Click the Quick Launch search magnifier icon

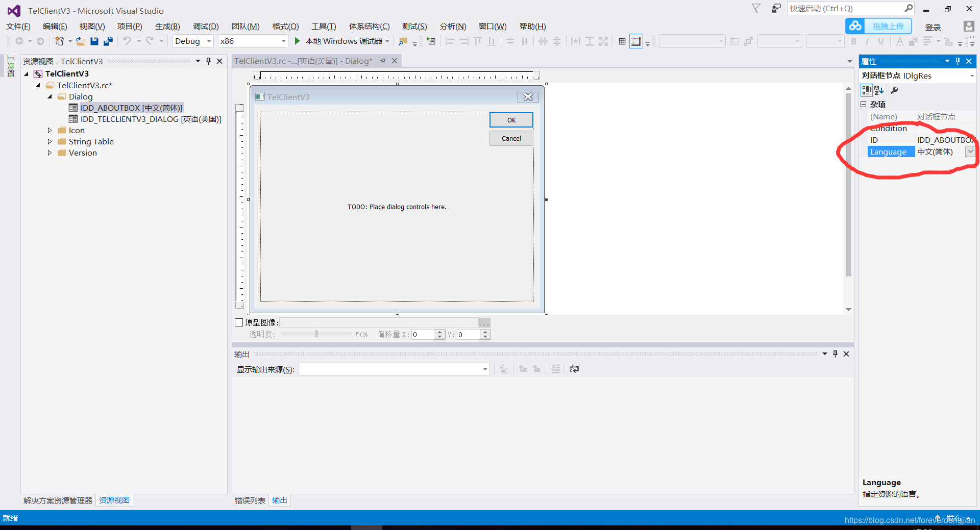pos(909,8)
